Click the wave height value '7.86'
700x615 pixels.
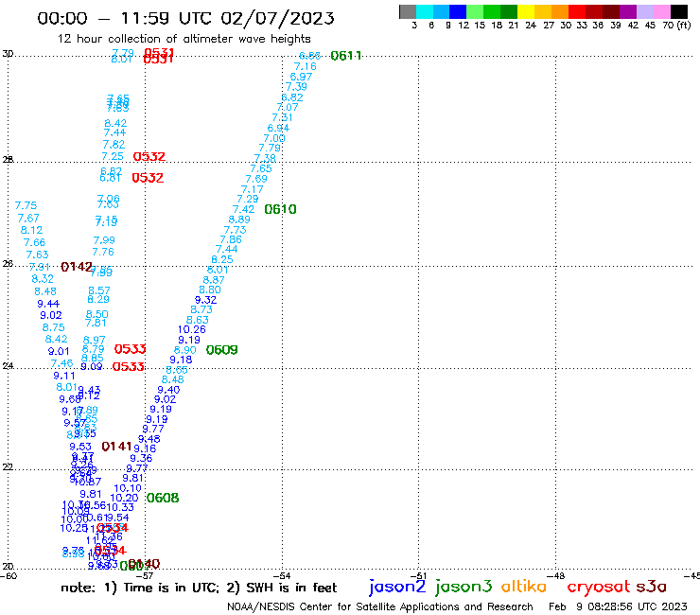[231, 239]
